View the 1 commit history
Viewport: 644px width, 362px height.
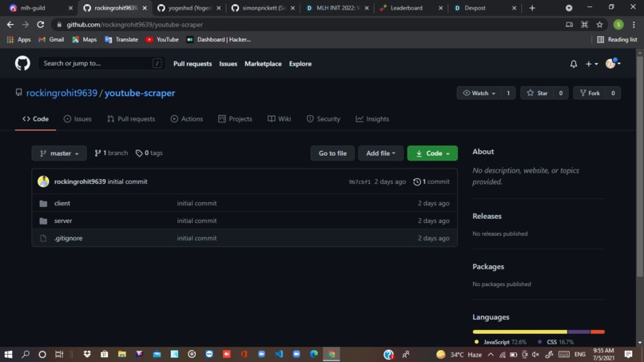(431, 181)
